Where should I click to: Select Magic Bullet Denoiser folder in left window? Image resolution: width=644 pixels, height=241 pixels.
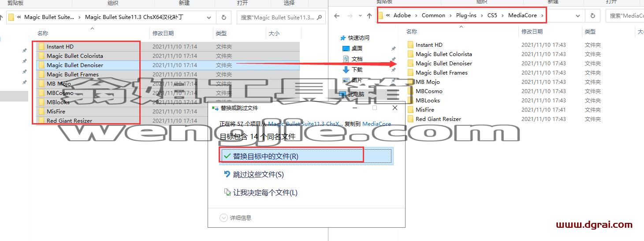point(75,65)
